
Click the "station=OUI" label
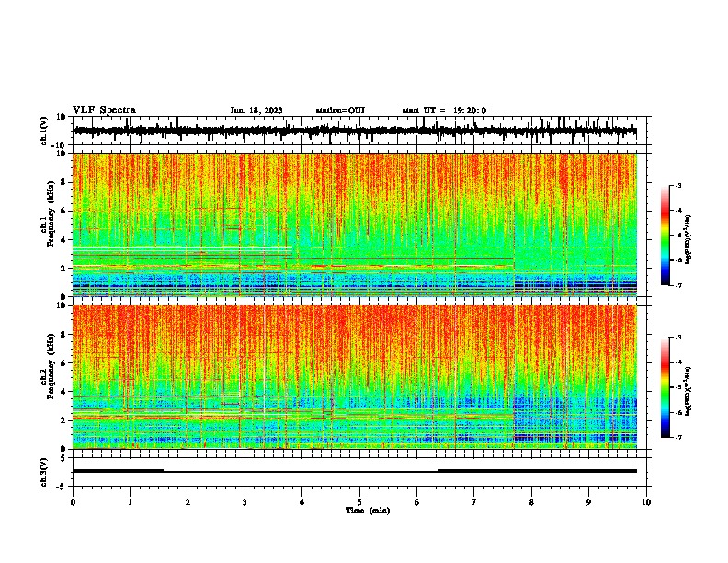340,110
